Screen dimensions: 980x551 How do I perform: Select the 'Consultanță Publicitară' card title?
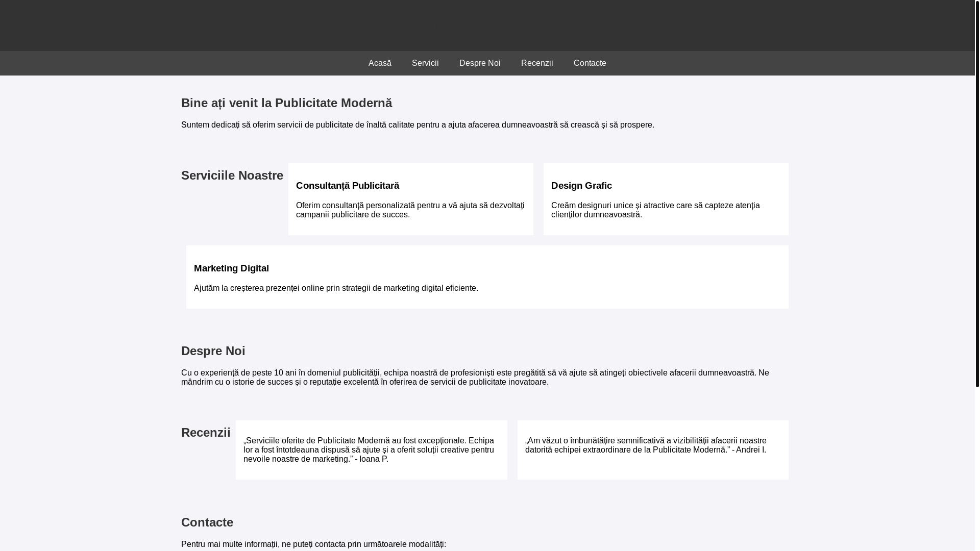pos(348,186)
